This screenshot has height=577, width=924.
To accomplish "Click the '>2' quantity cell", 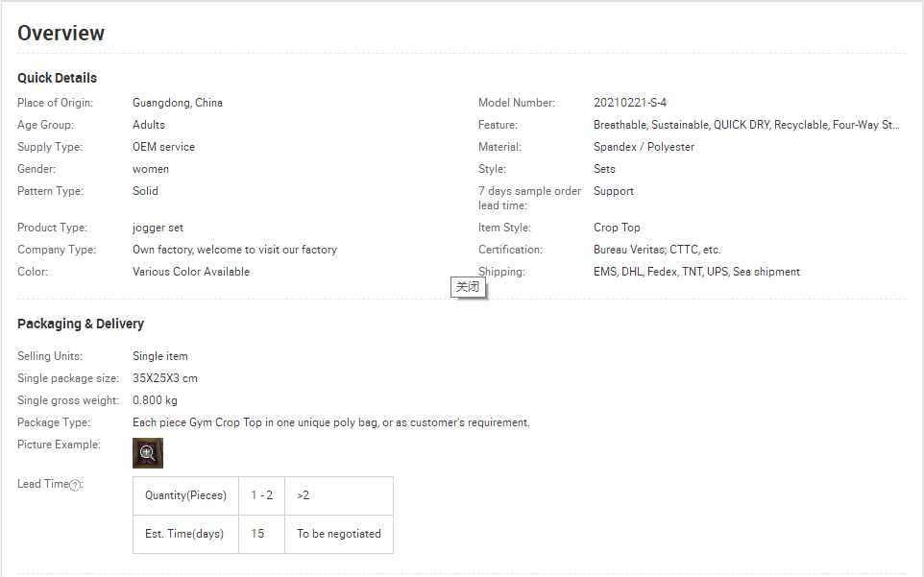I will coord(339,495).
